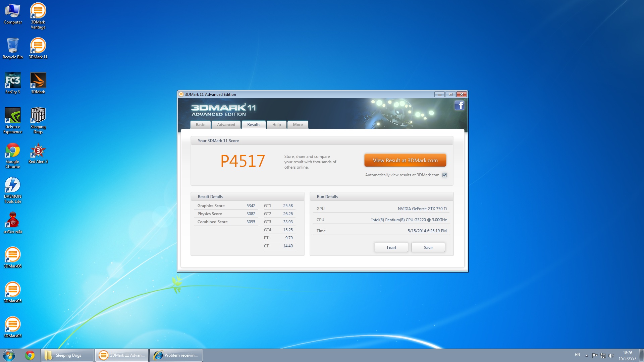Open the Recycle Bin
The width and height of the screenshot is (644, 362).
[x=13, y=46]
